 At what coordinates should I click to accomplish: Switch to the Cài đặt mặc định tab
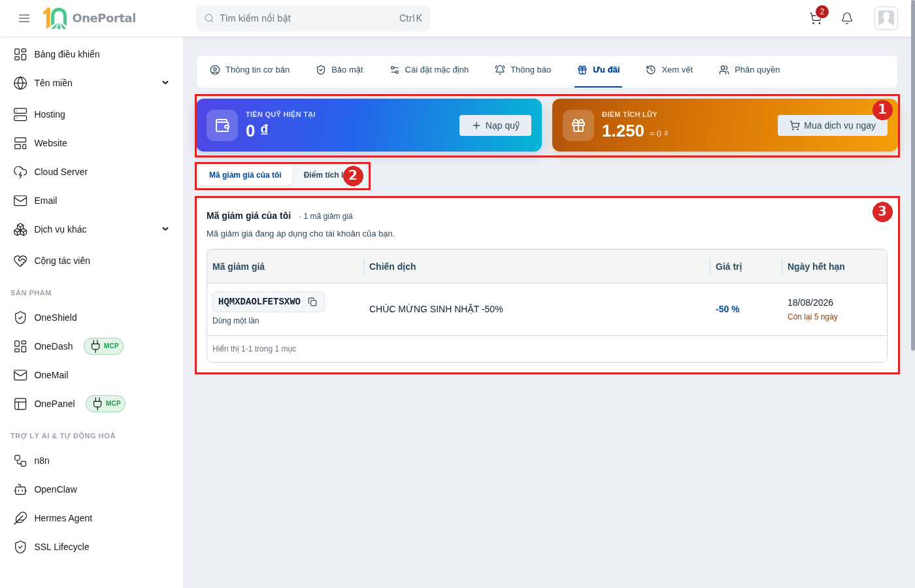429,70
